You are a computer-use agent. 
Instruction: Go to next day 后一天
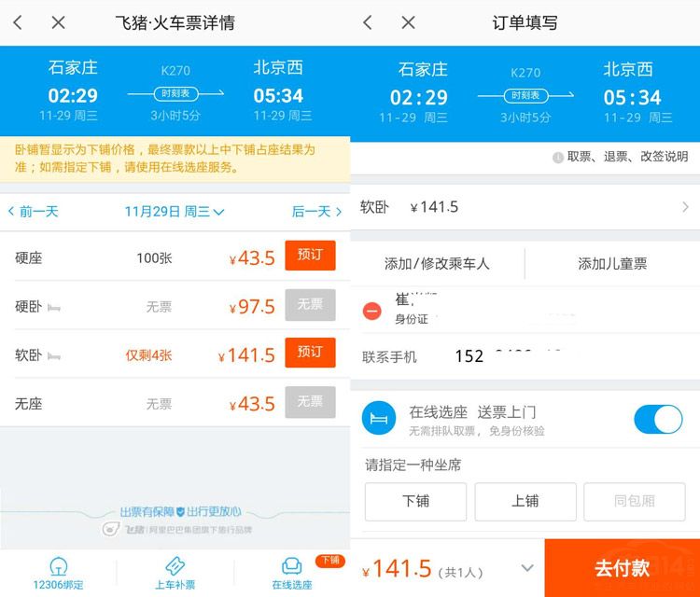pos(317,212)
